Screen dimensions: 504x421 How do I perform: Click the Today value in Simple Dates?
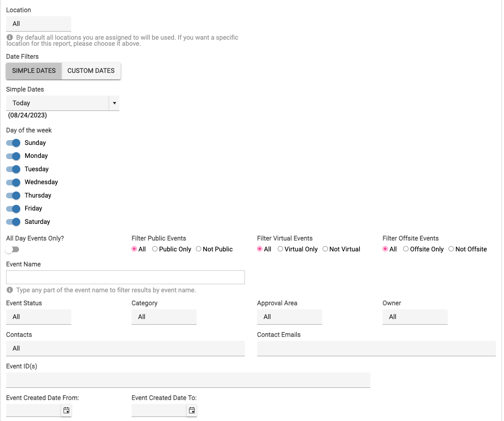pyautogui.click(x=21, y=103)
